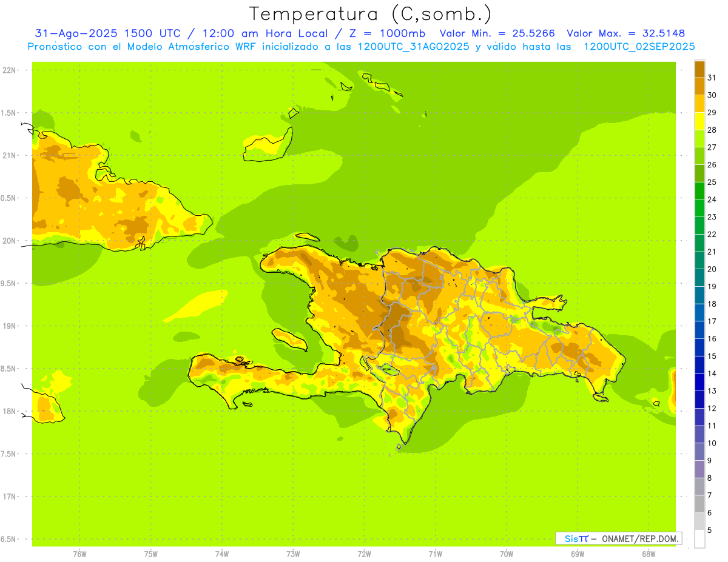The image size is (728, 562).
Task: Select "Valor Min. = 25.5266" text
Action: click(x=497, y=33)
